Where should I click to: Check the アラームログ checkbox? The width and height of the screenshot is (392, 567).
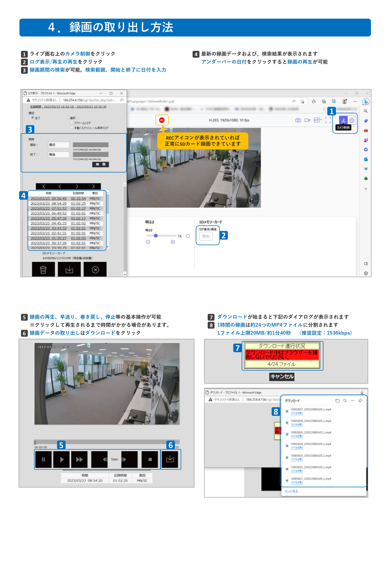72,122
